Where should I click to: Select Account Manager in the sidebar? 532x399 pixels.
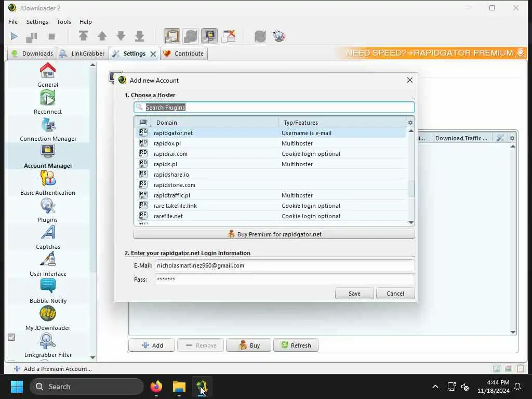click(48, 156)
